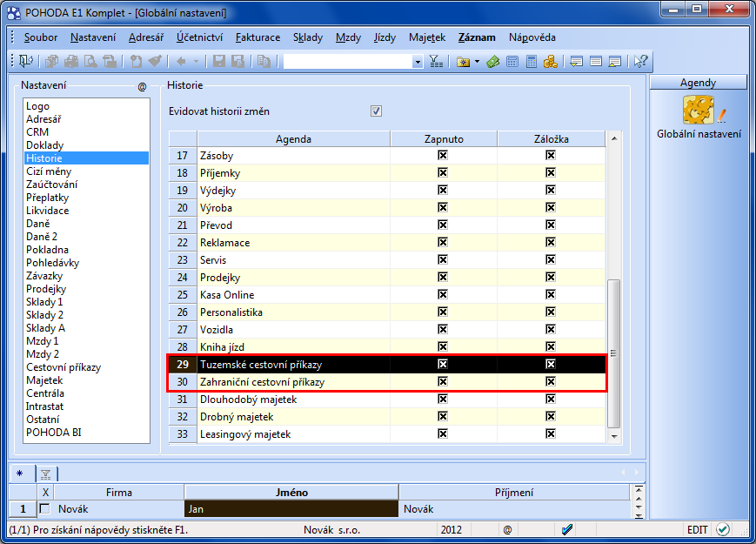The image size is (756, 544).
Task: Click scroll down arrow of agenda table
Action: tap(614, 436)
